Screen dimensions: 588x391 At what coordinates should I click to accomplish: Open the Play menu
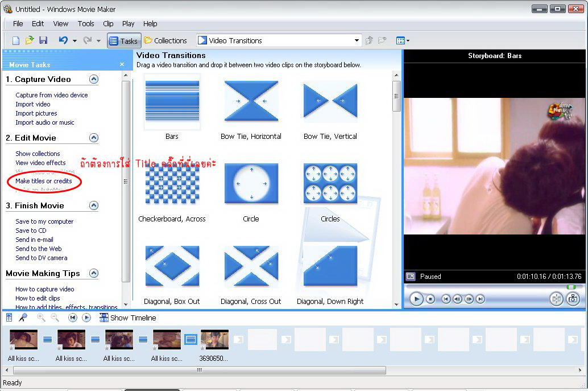point(129,24)
